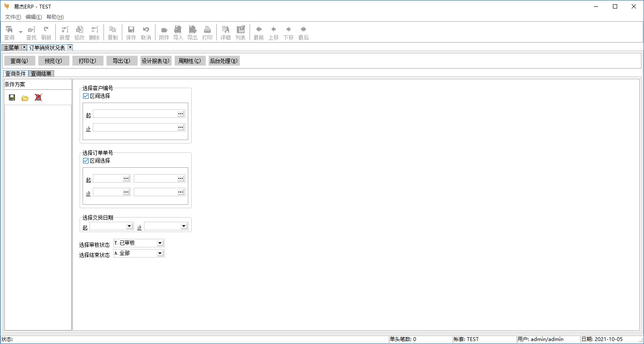The width and height of the screenshot is (644, 344).
Task: Expand the 选择审核状态 dropdown
Action: coord(160,243)
